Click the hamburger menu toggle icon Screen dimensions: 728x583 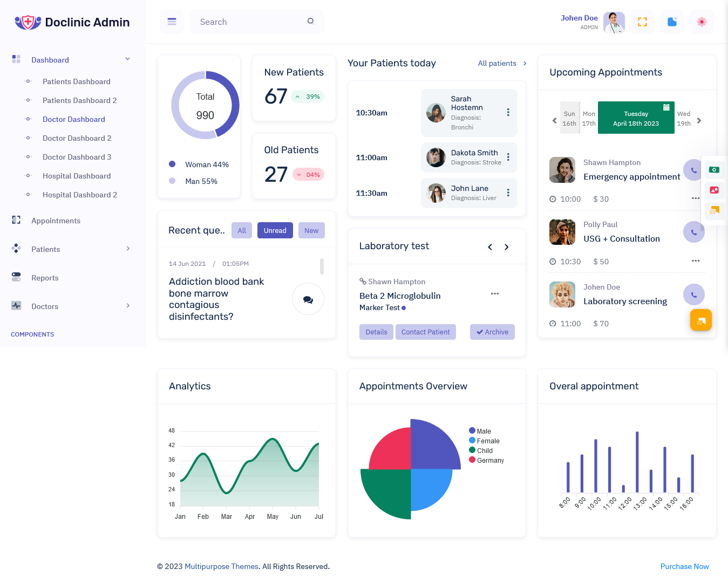point(172,22)
